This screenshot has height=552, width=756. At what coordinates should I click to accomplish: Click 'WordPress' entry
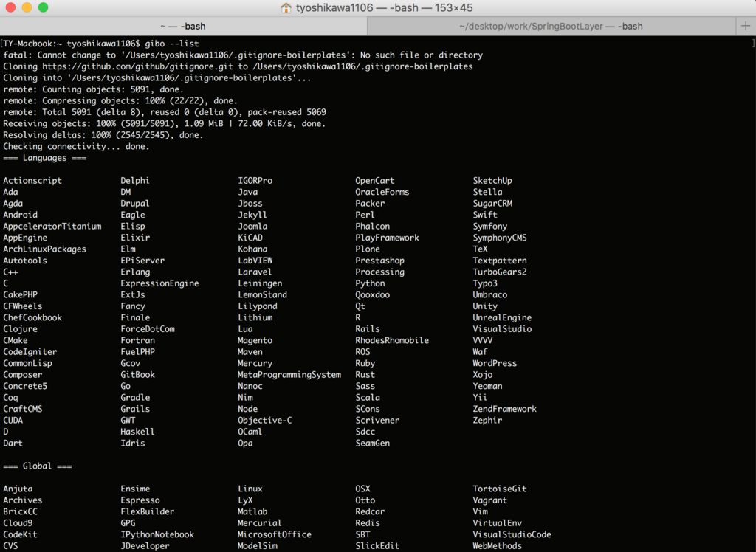[x=495, y=364]
